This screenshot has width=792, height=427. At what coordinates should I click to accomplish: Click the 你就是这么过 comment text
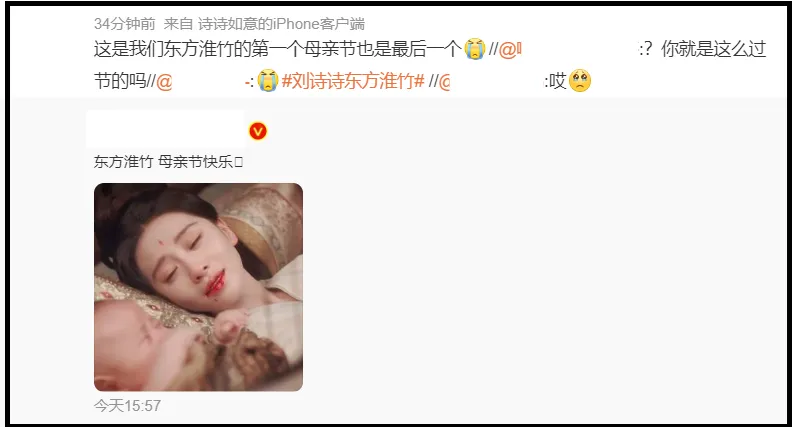713,49
